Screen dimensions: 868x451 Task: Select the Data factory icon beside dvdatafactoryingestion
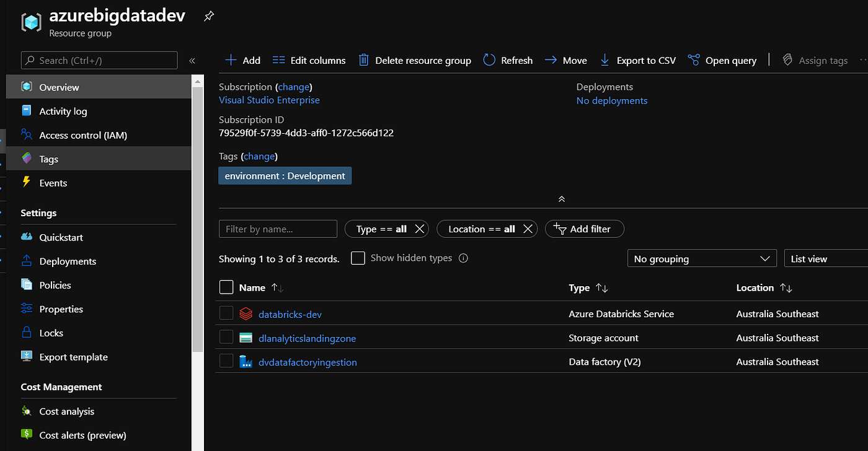tap(246, 361)
